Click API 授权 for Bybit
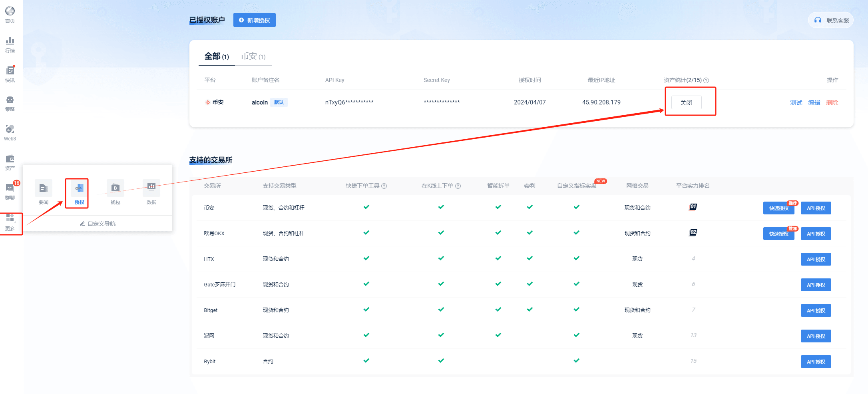 tap(816, 362)
